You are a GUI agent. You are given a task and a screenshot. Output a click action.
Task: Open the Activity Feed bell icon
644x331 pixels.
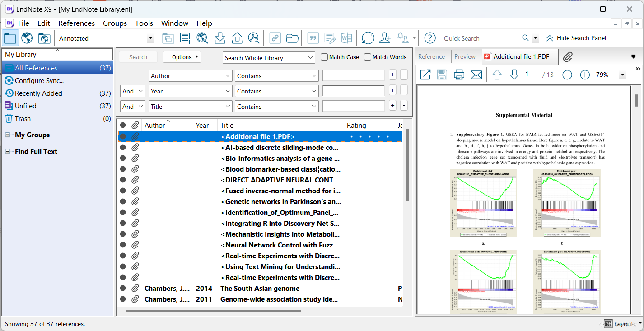403,38
